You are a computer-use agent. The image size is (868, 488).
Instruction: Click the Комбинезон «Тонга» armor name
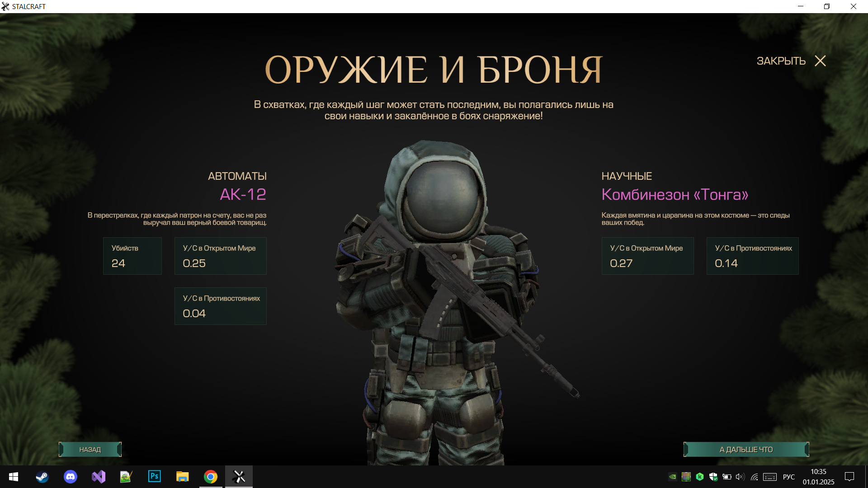[x=675, y=194]
